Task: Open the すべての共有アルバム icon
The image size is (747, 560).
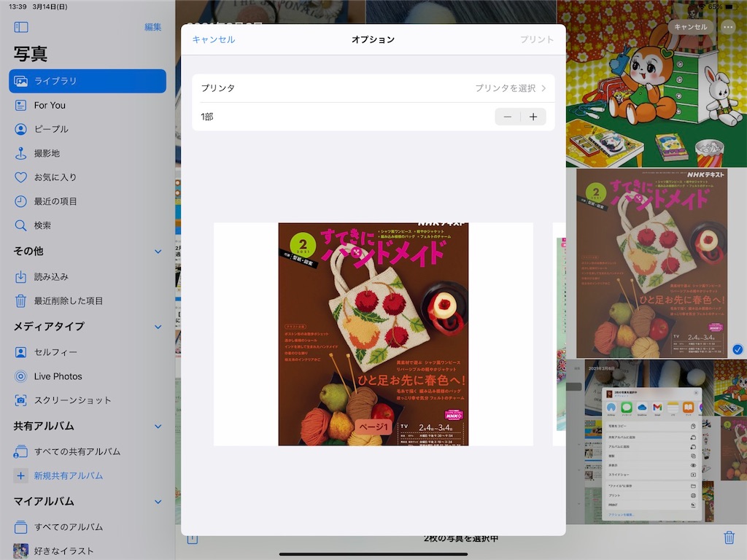Action: [20, 451]
